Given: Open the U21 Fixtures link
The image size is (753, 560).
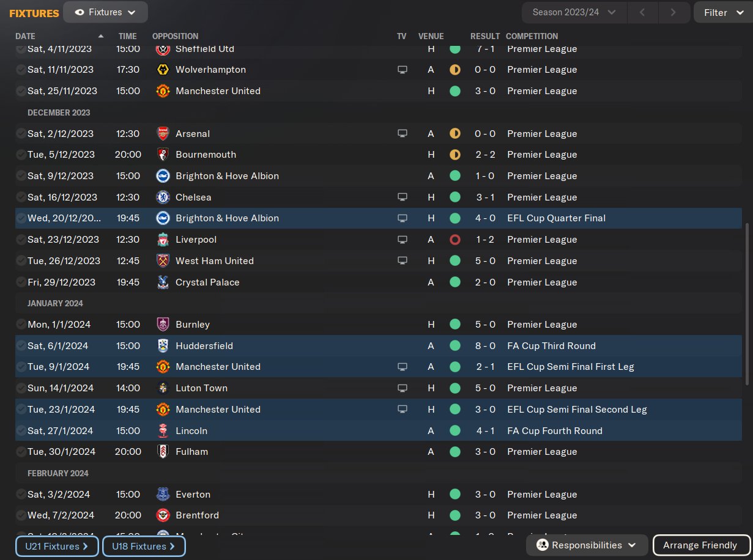Looking at the screenshot, I should (57, 546).
